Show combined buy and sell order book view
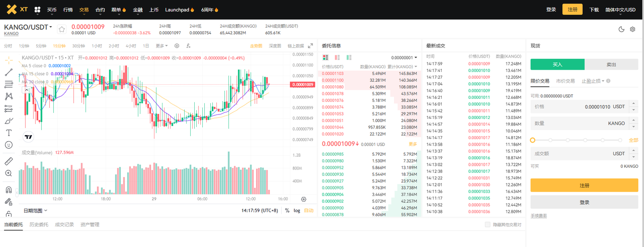The height and width of the screenshot is (247, 644). 325,57
